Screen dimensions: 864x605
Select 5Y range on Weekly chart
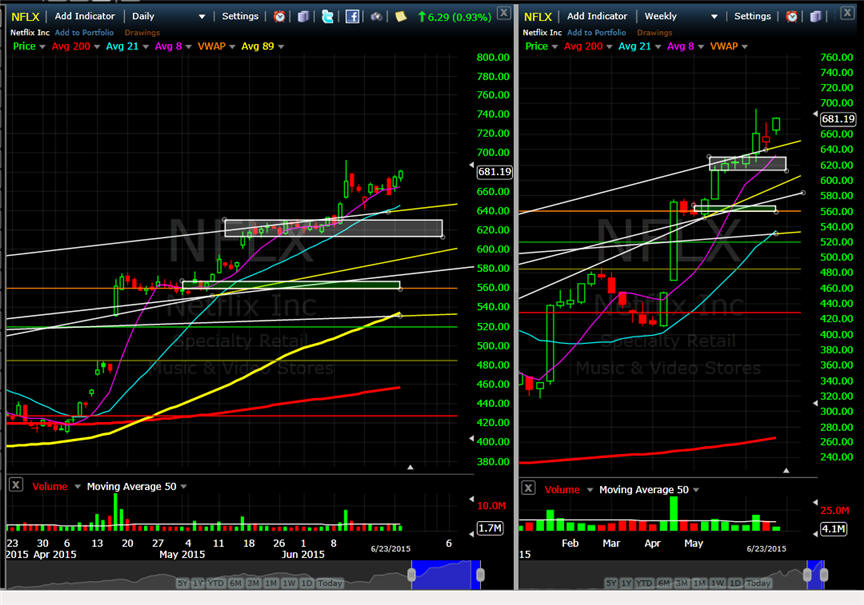pos(611,583)
